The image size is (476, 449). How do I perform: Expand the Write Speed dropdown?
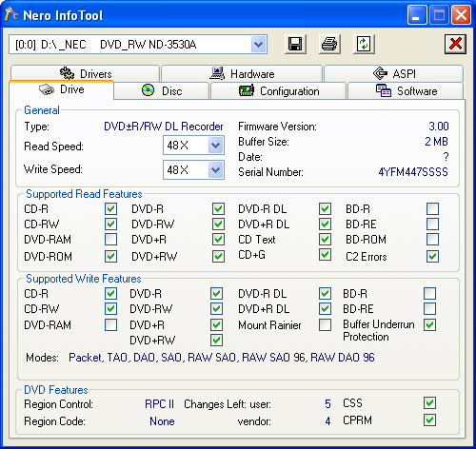215,169
